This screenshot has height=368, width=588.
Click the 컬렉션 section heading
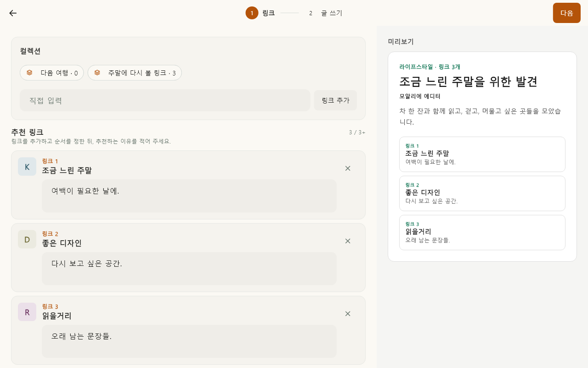[30, 51]
